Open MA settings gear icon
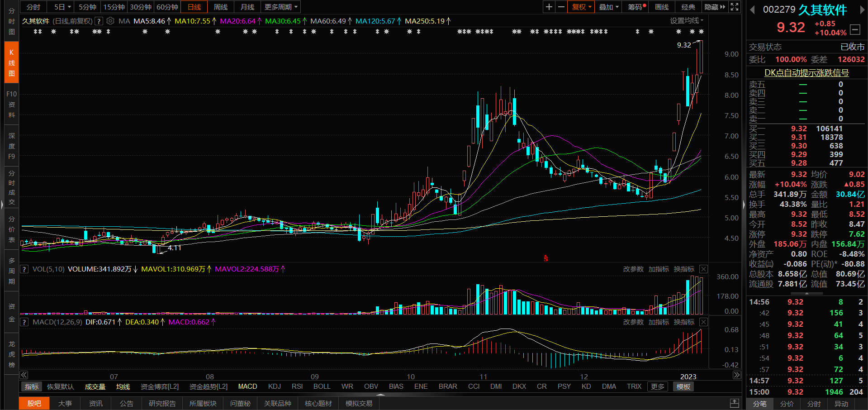 [110, 21]
